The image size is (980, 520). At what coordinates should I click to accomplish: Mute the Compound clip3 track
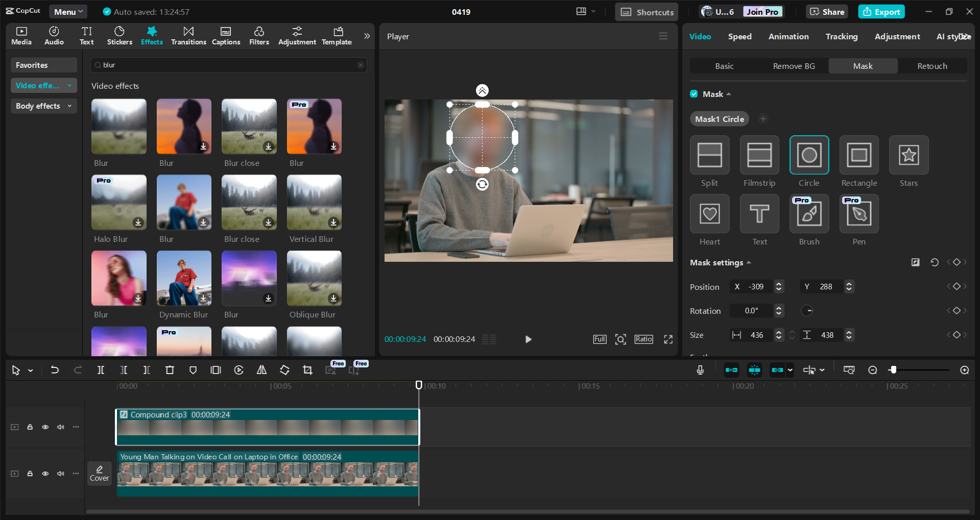tap(61, 427)
